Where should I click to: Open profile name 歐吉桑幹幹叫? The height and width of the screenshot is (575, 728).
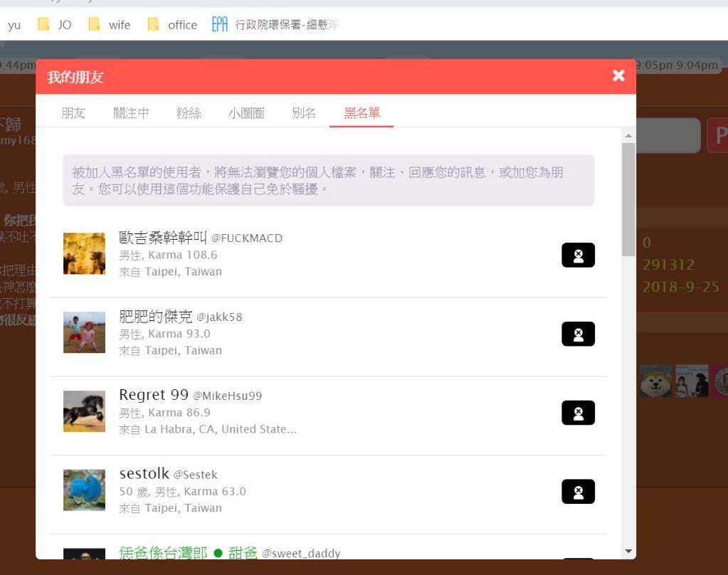[x=162, y=238]
